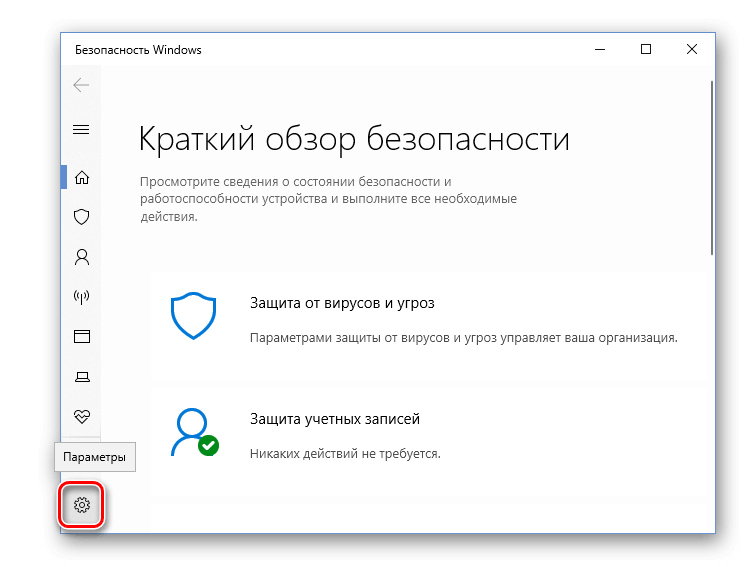The image size is (749, 567).
Task: Close the Windows Security window
Action: click(x=692, y=49)
